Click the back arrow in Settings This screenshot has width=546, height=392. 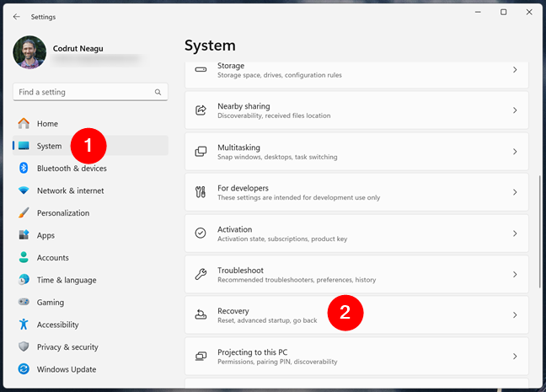(x=16, y=17)
